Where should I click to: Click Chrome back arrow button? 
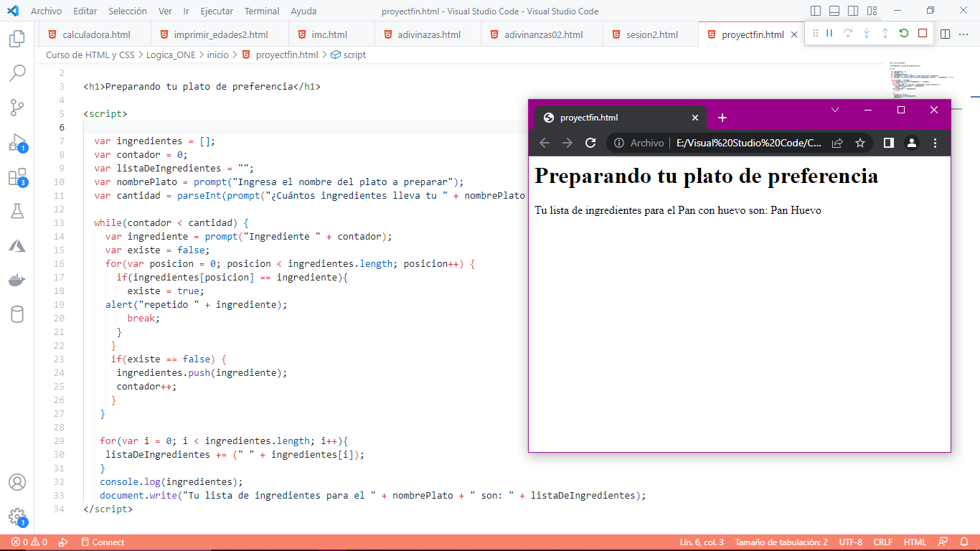coord(545,143)
